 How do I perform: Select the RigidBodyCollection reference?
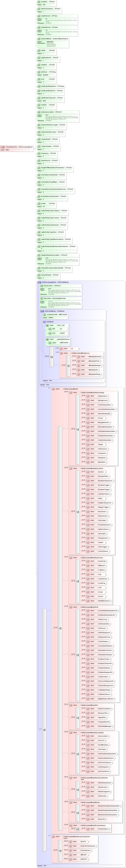pos(100,699)
